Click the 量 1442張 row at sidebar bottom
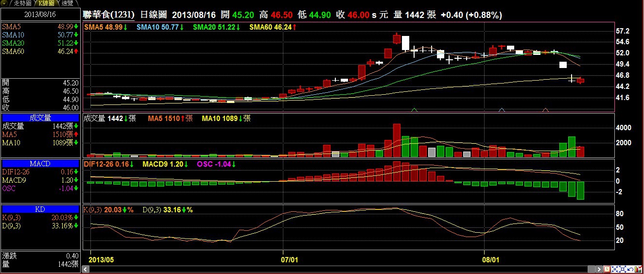The height and width of the screenshot is (274, 644). tap(40, 264)
